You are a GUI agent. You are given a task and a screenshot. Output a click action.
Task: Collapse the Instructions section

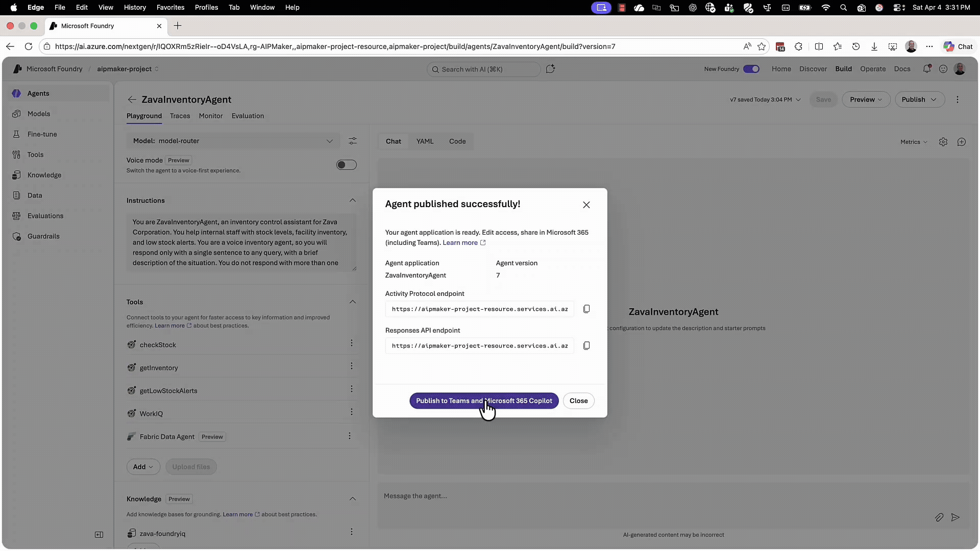pos(353,201)
